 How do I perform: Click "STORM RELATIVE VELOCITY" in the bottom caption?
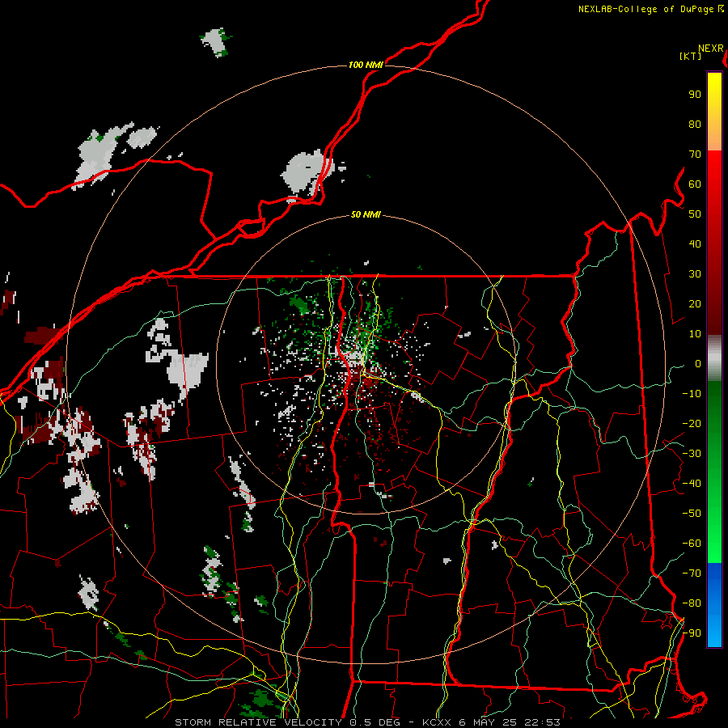pos(258,722)
